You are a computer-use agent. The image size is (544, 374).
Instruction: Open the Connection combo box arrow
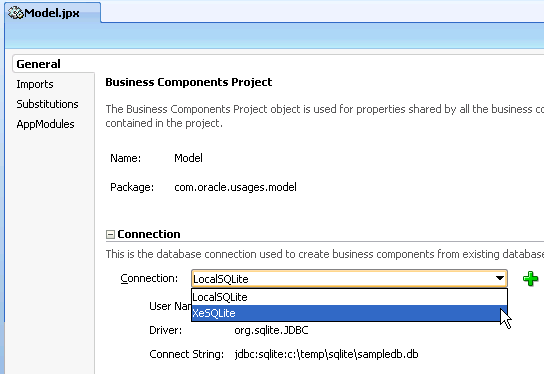point(500,278)
